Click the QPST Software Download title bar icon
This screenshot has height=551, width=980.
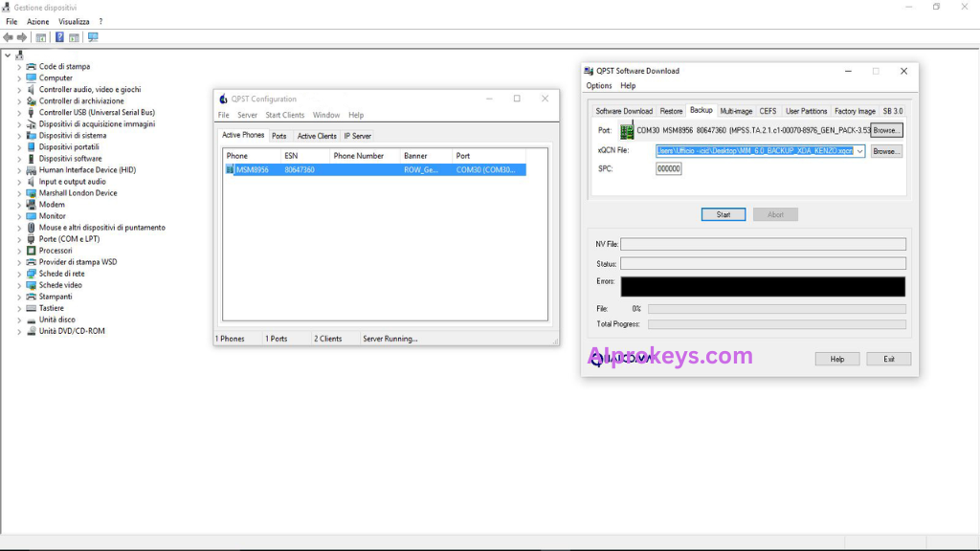coord(586,70)
